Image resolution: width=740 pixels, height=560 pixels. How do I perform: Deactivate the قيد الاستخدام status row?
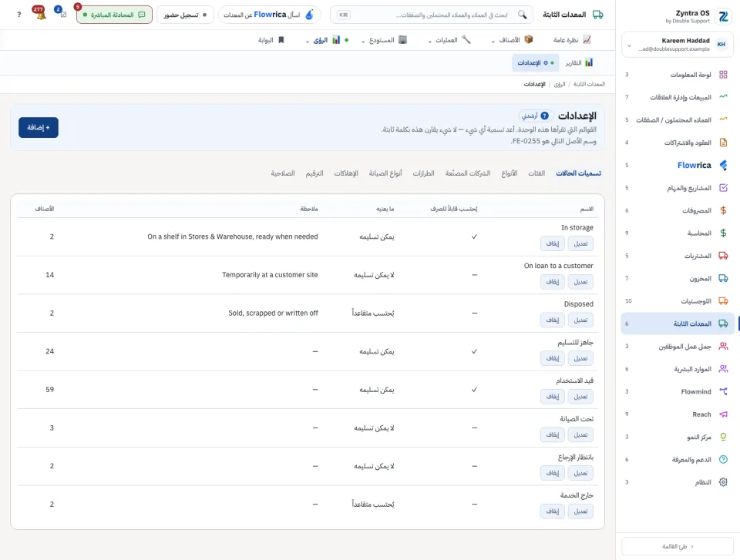click(x=552, y=396)
